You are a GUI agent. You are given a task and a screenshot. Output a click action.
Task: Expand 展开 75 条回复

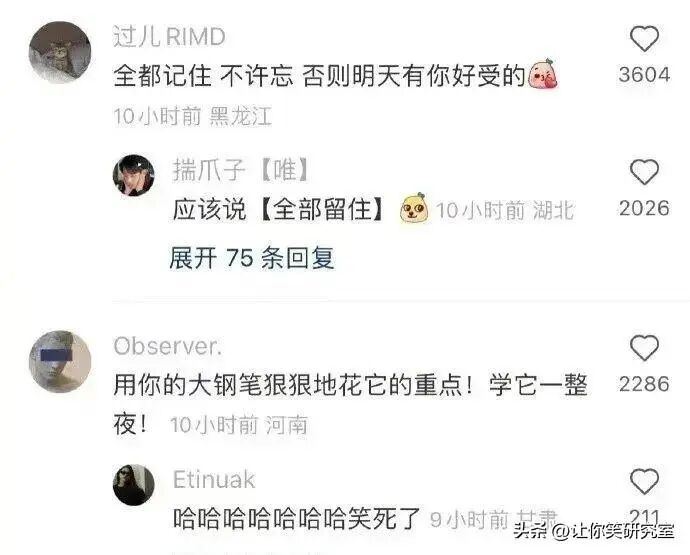252,257
